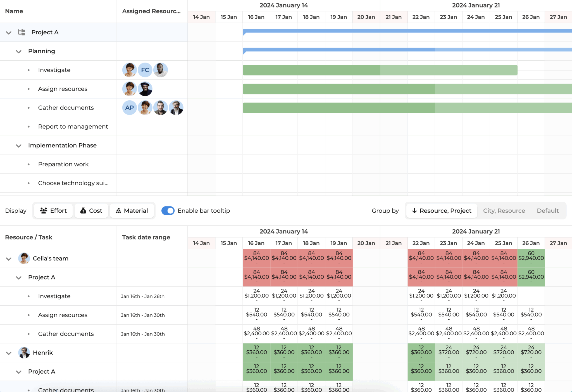The width and height of the screenshot is (572, 392).
Task: Click the FC avatar on Investigate row
Action: 145,70
